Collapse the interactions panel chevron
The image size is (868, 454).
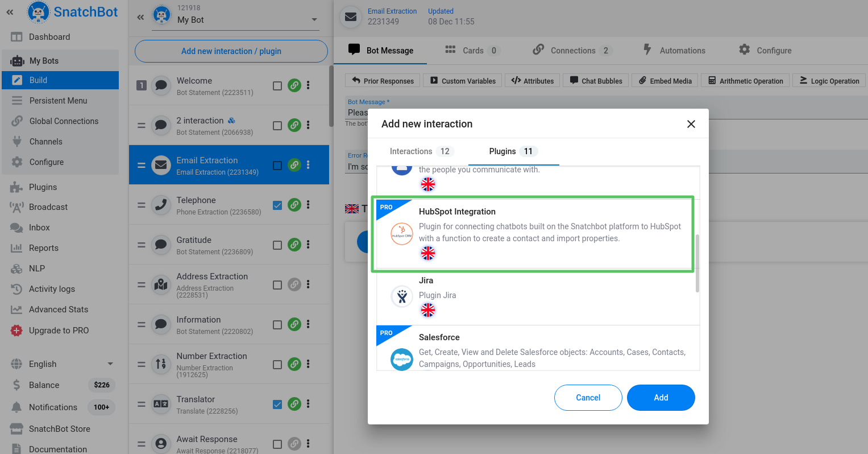click(x=140, y=17)
